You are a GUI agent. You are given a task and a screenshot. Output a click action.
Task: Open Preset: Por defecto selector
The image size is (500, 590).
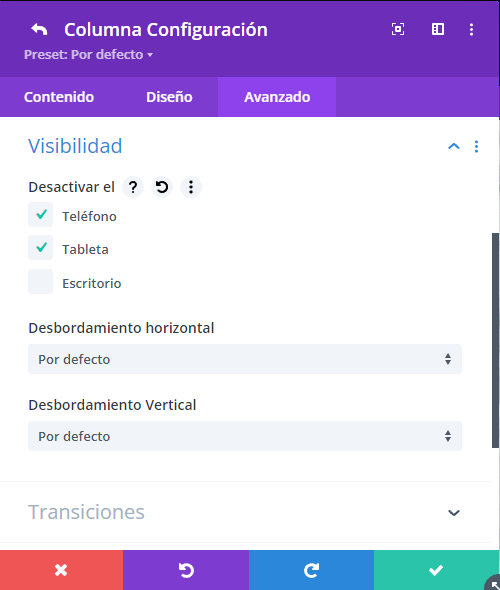point(88,55)
